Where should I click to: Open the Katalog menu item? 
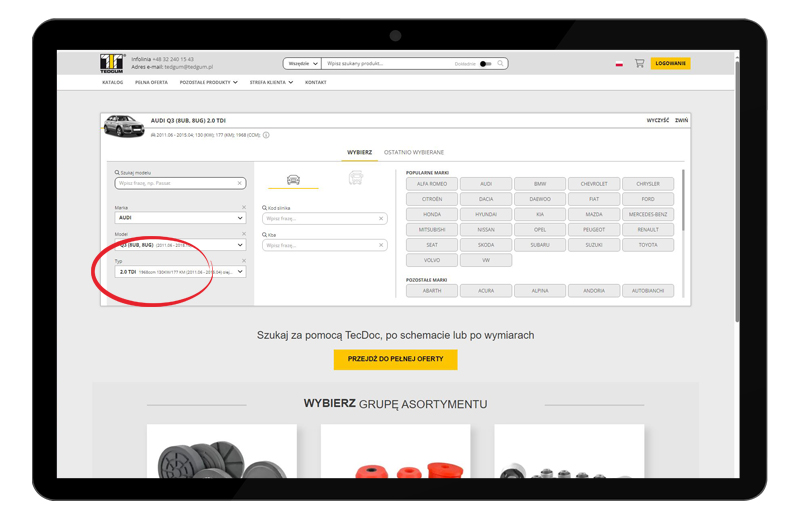click(112, 82)
